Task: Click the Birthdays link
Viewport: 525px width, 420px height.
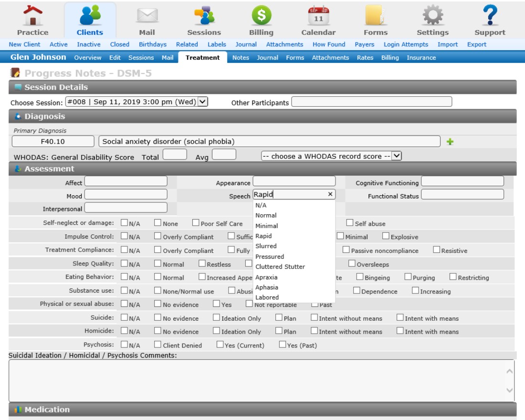Action: tap(153, 44)
